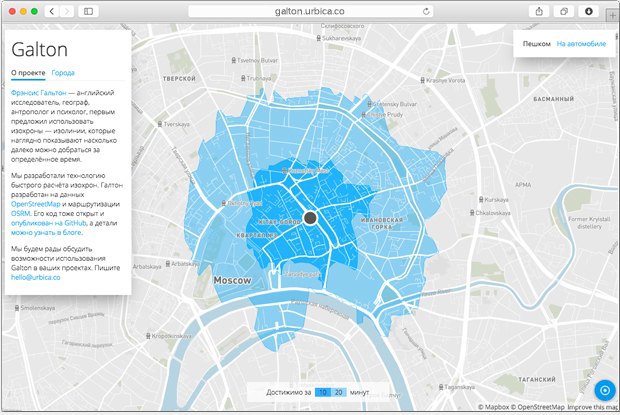Click the Galton title heading
This screenshot has width=620, height=415.
pos(40,49)
